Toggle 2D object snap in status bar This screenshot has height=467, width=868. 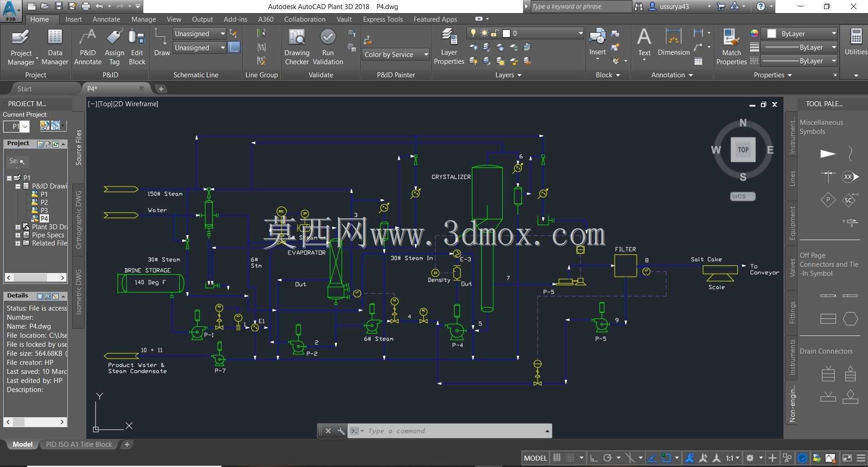[666, 458]
